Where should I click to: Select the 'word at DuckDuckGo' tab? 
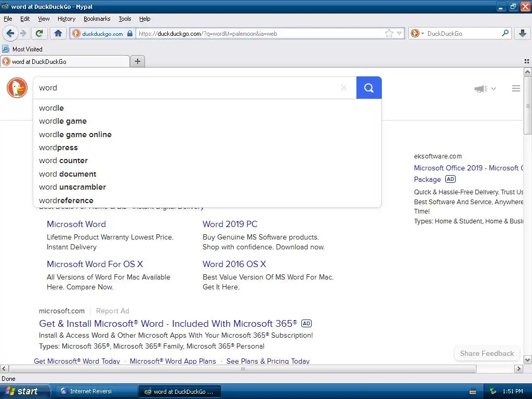tap(65, 61)
